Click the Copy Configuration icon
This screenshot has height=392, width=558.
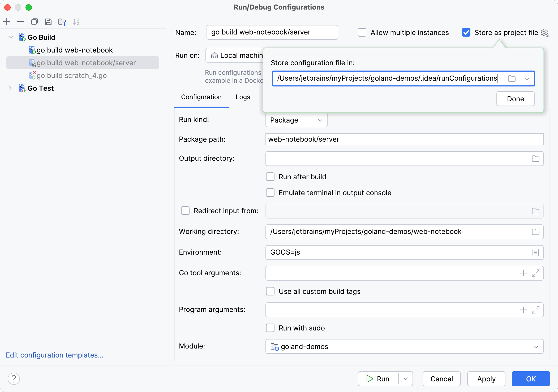35,21
